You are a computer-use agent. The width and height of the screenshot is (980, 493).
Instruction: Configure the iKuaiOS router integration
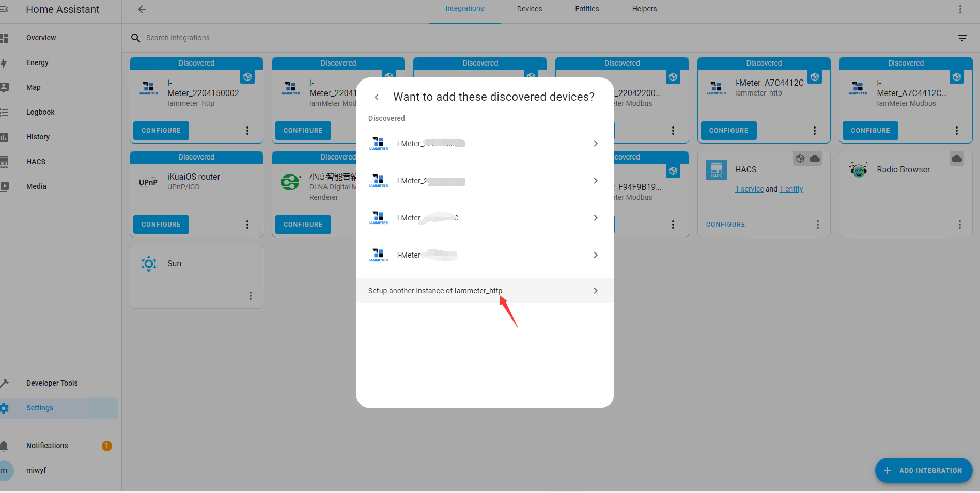pos(161,225)
